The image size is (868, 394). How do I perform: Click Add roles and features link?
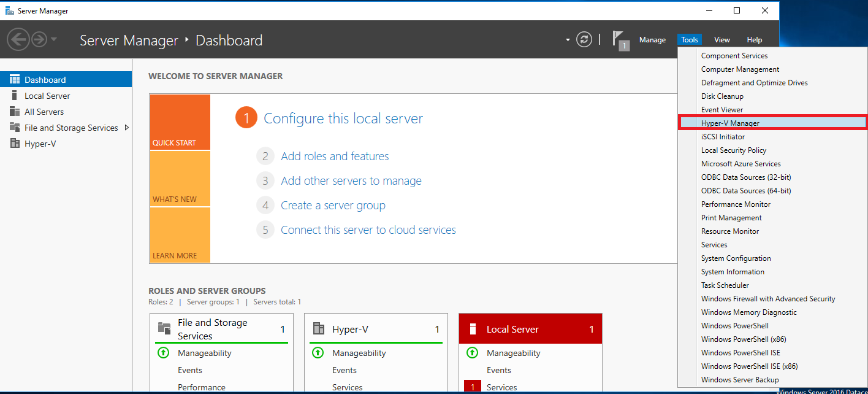click(335, 156)
